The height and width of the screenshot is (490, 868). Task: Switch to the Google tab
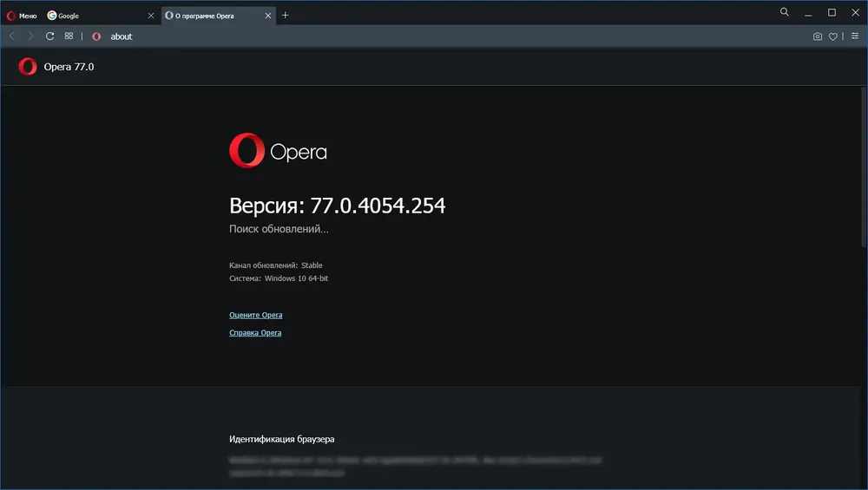[100, 16]
